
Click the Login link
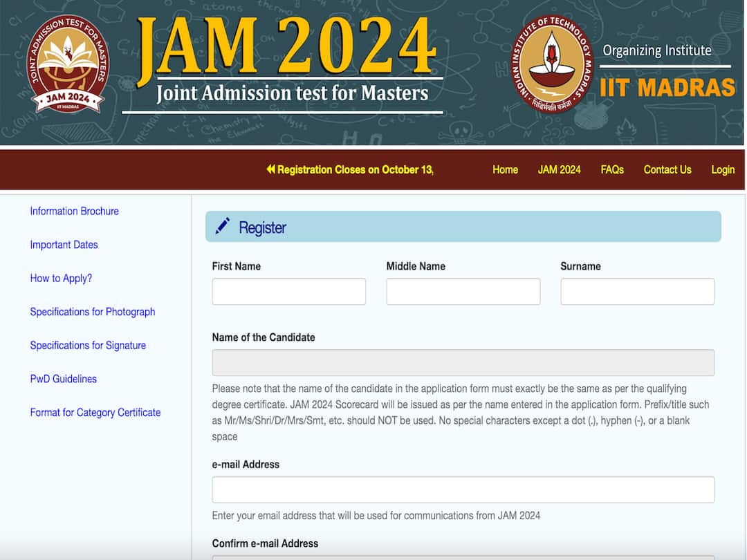coord(722,169)
